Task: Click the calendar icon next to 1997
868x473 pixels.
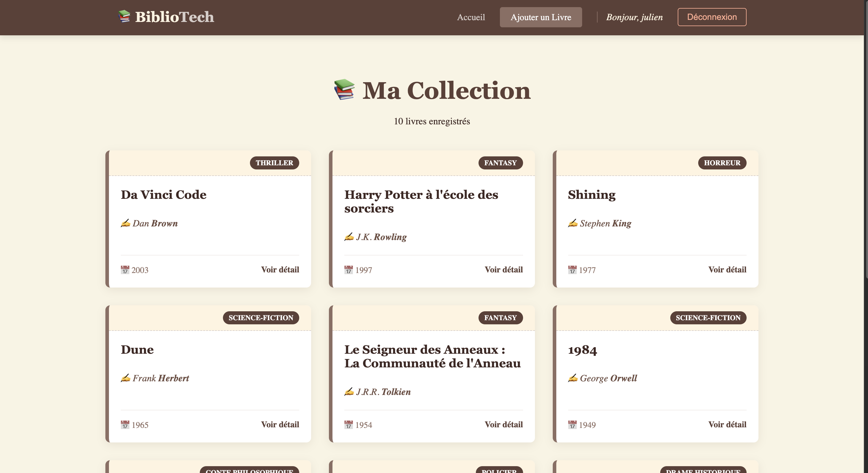Action: coord(349,270)
